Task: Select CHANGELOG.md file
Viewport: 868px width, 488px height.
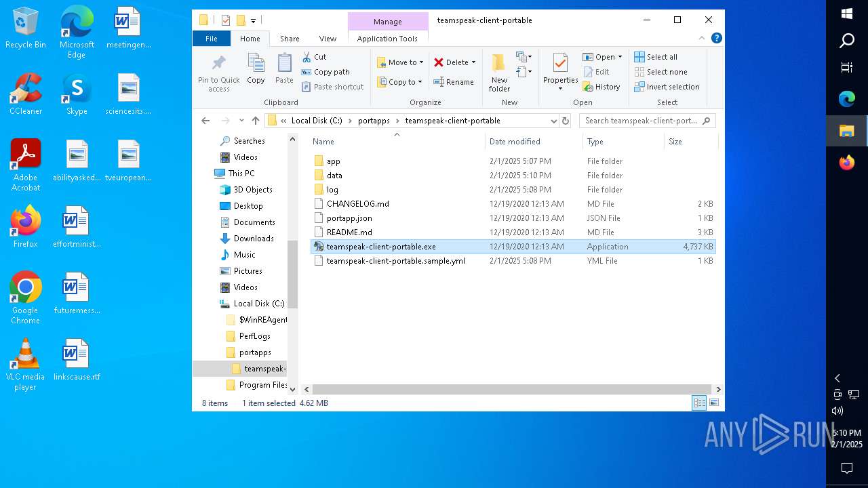Action: (513, 204)
